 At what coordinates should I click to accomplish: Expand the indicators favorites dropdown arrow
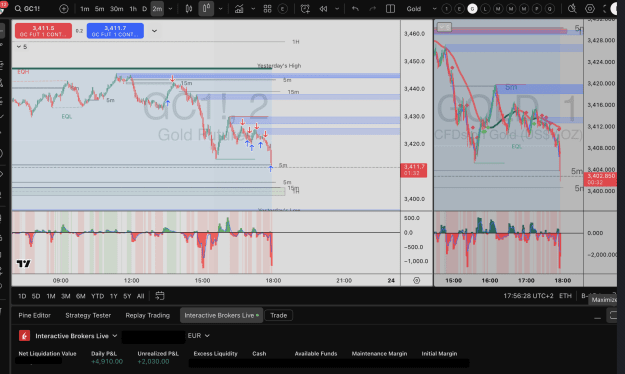point(253,9)
